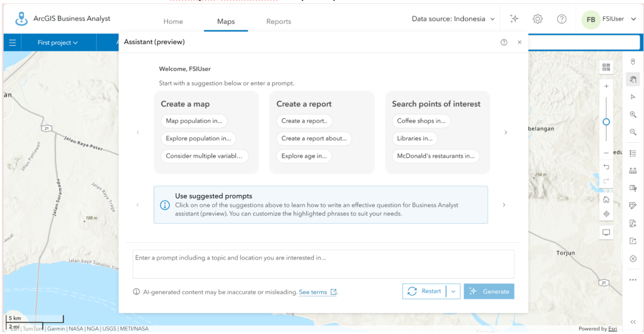644x334 pixels.
Task: Click the Generate button
Action: [x=489, y=291]
